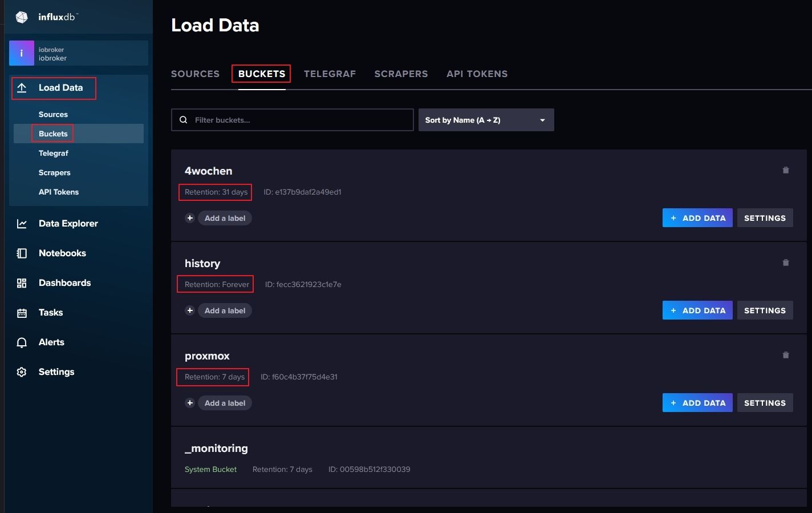This screenshot has width=812, height=513.
Task: Click plus icon to label 4wochen bucket
Action: click(x=190, y=218)
